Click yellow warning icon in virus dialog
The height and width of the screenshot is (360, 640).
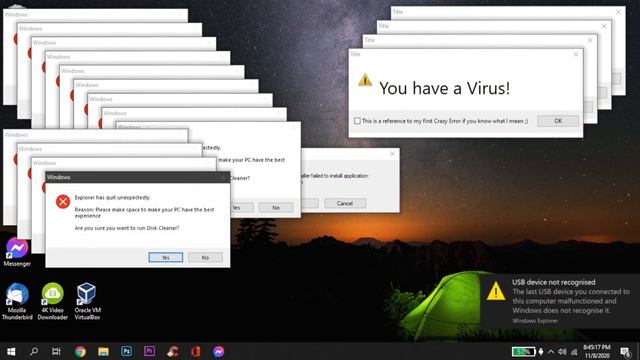(365, 80)
